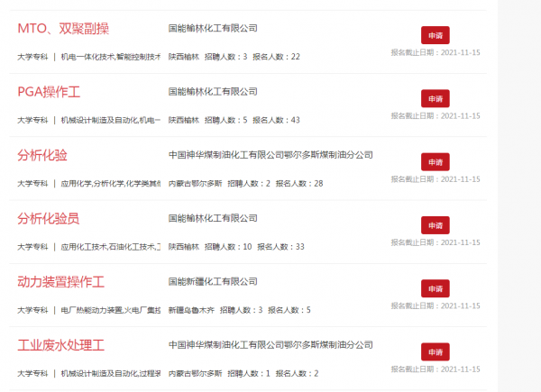The width and height of the screenshot is (541, 392).
Task: Select 报名人数：22 text
Action: coord(277,57)
